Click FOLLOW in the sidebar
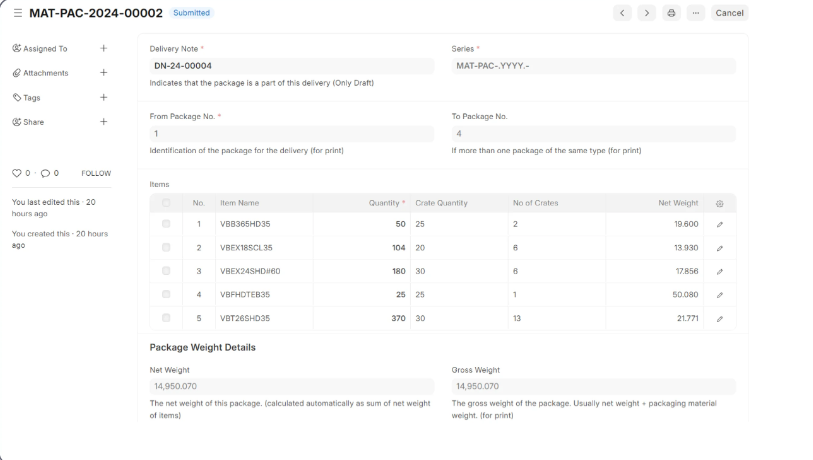The height and width of the screenshot is (460, 813). (x=96, y=173)
